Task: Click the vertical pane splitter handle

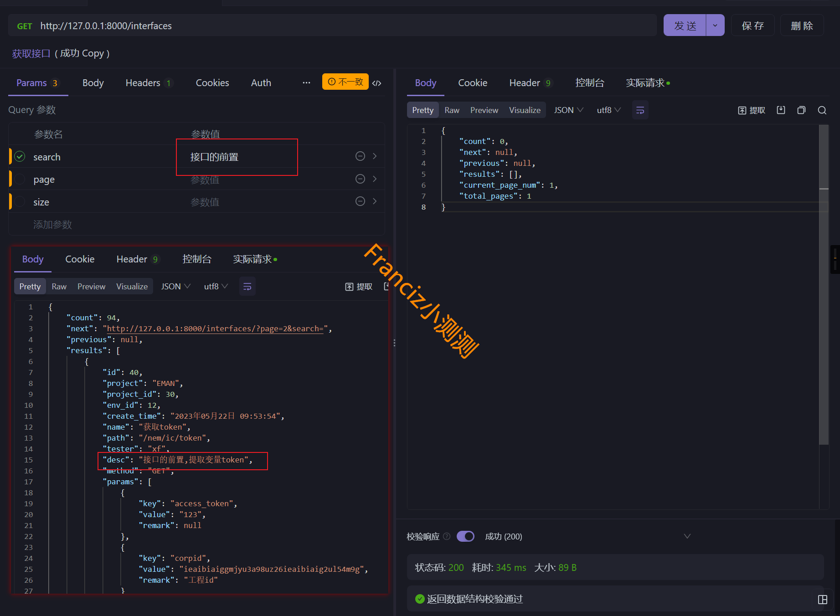Action: 394,343
